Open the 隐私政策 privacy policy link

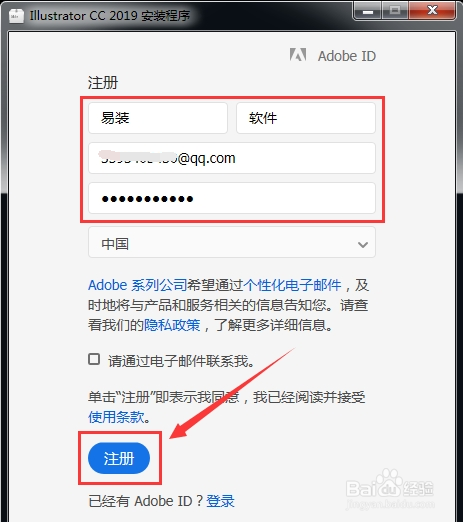(x=172, y=325)
